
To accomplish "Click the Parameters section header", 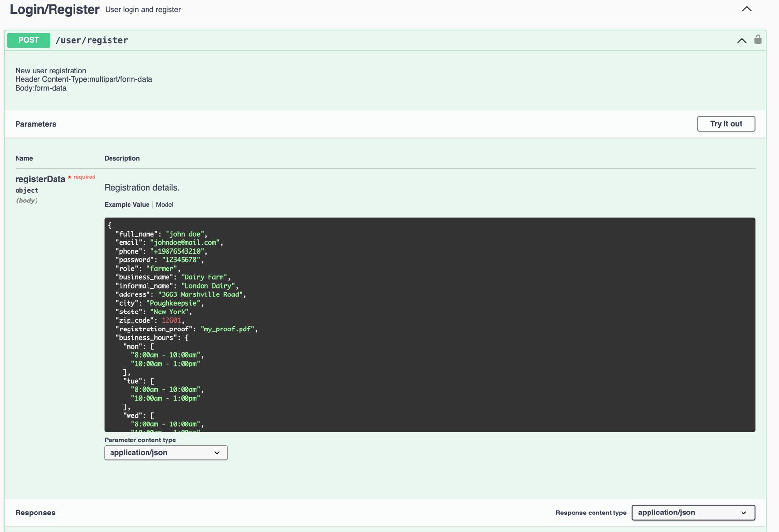I will click(36, 124).
